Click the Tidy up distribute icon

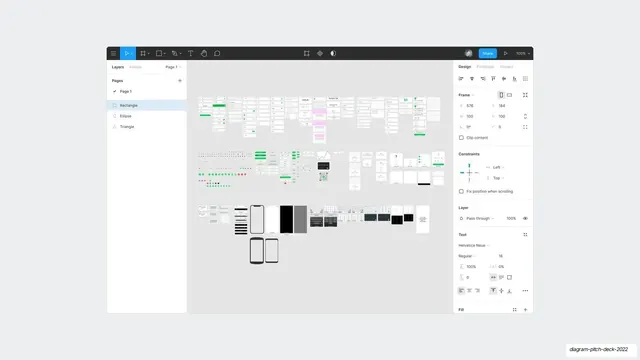[x=525, y=79]
